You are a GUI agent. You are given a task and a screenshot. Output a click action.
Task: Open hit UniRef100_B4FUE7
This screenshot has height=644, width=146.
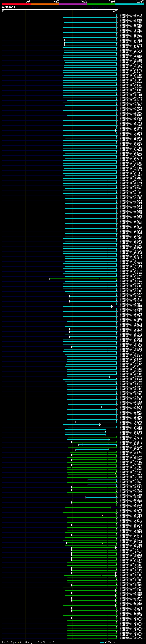[x=131, y=294]
